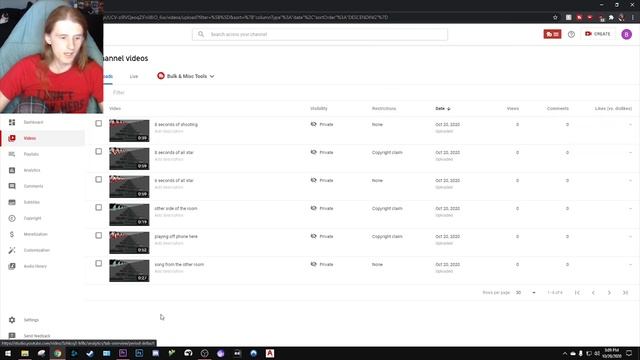
Task: Open the "other side of the room" video title
Action: [176, 209]
